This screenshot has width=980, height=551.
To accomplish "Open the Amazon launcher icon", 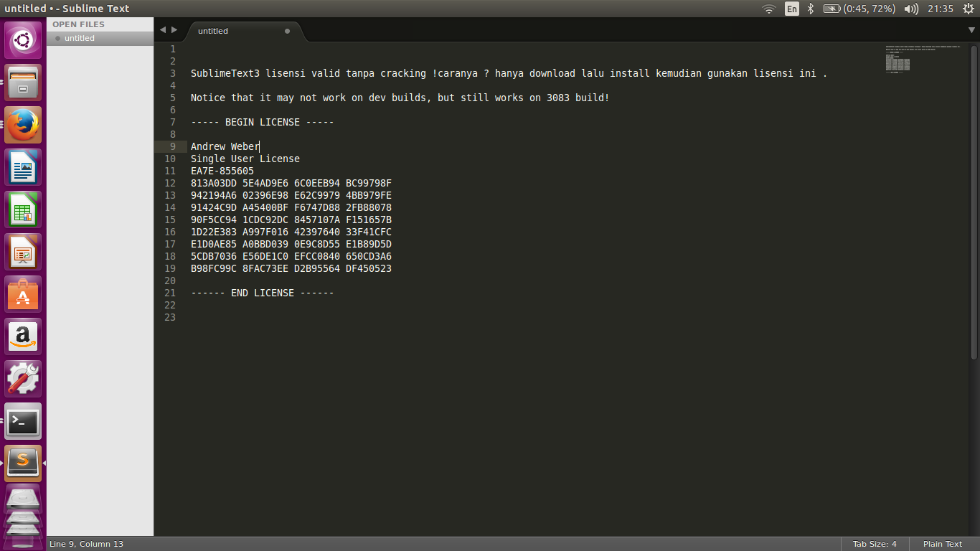I will [23, 336].
